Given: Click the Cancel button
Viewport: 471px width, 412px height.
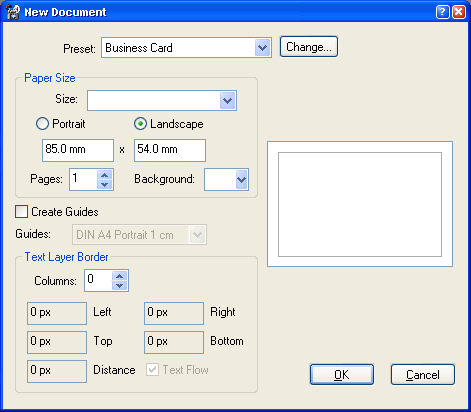Looking at the screenshot, I should point(423,374).
